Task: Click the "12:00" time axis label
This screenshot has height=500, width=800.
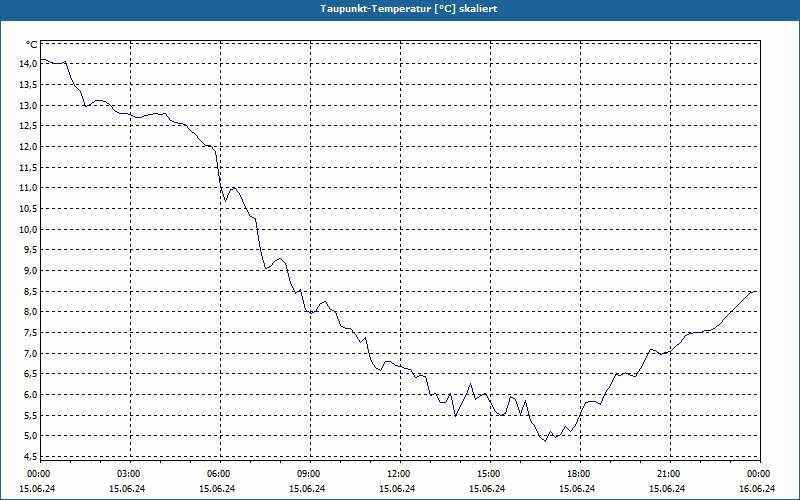Action: [x=398, y=474]
